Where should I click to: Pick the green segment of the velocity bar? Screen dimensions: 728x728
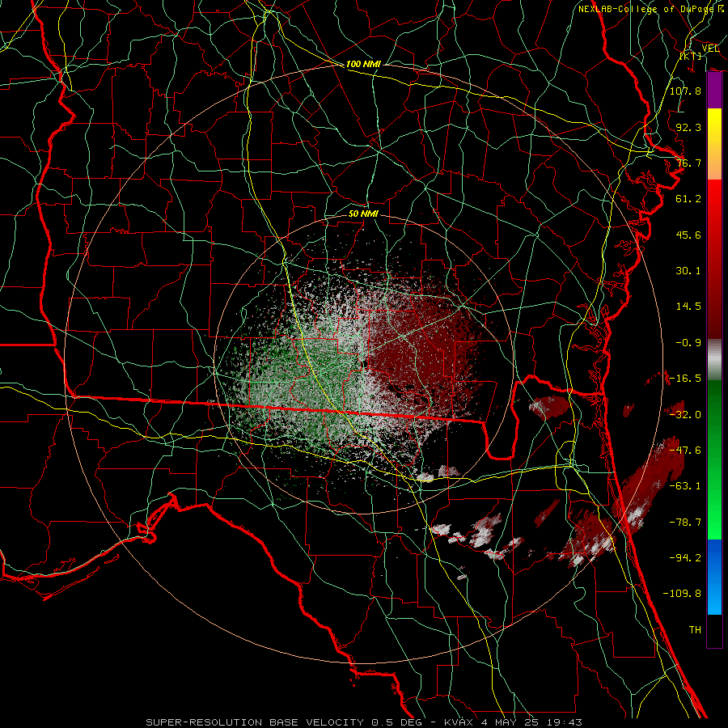(714, 459)
